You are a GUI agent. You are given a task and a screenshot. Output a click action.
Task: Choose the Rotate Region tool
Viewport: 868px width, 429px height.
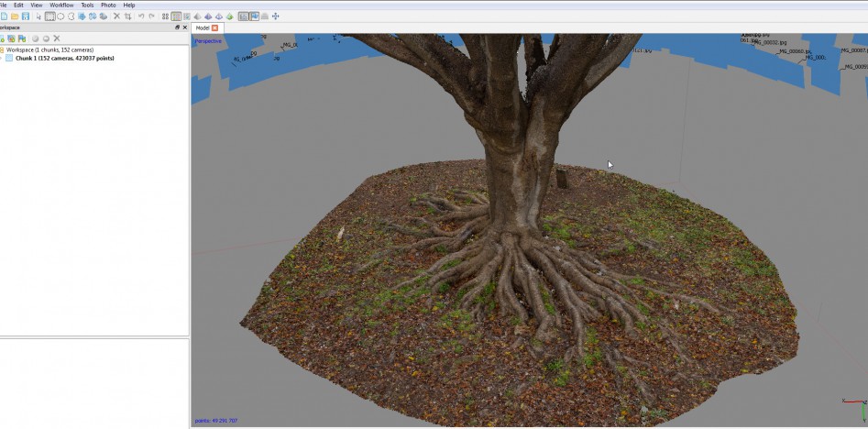pyautogui.click(x=104, y=16)
